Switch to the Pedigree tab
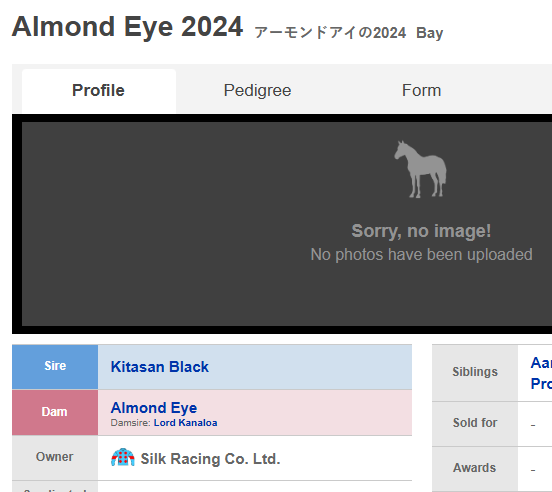552x492 pixels. 257,90
